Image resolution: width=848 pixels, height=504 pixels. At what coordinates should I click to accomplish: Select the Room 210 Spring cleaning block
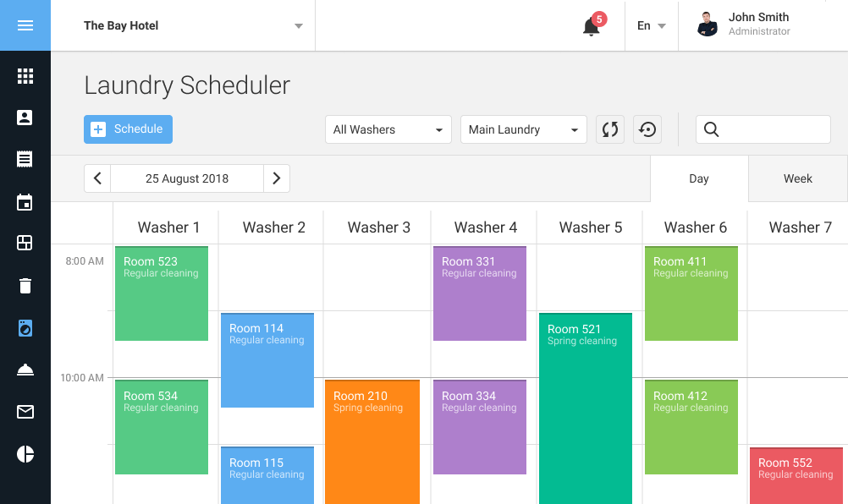tap(372, 440)
